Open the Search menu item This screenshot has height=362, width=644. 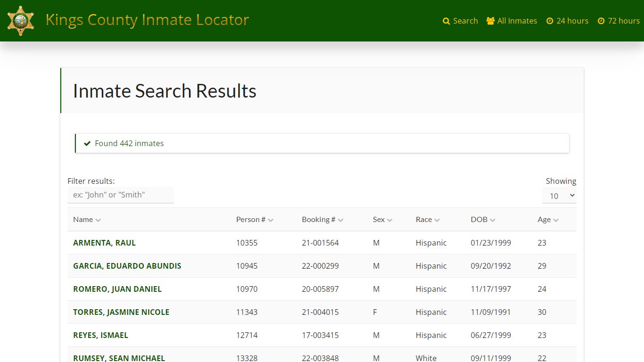(460, 21)
